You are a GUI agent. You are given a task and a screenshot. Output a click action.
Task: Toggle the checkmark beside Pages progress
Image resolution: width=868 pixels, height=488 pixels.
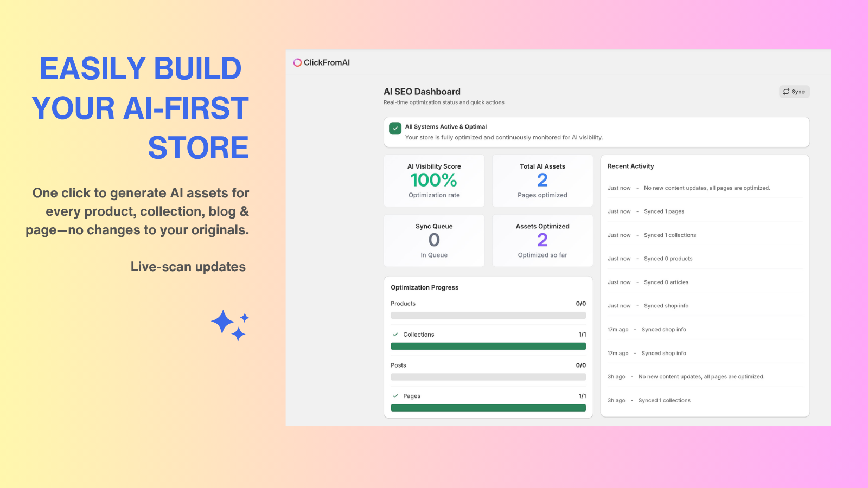point(395,396)
